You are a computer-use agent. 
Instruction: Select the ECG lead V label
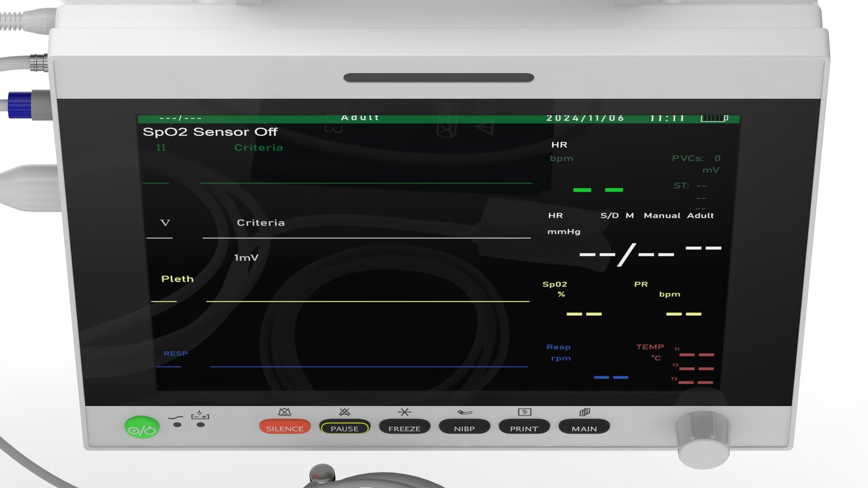pyautogui.click(x=165, y=222)
